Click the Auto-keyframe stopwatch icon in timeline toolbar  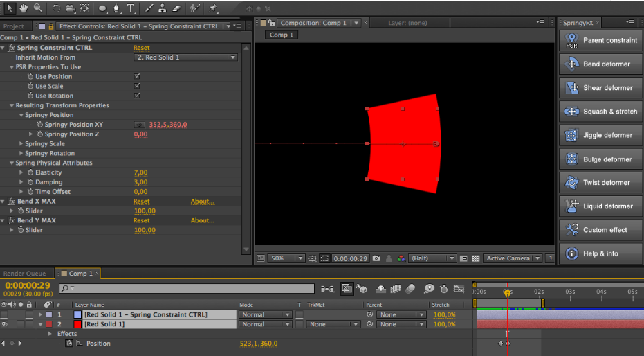pos(443,289)
